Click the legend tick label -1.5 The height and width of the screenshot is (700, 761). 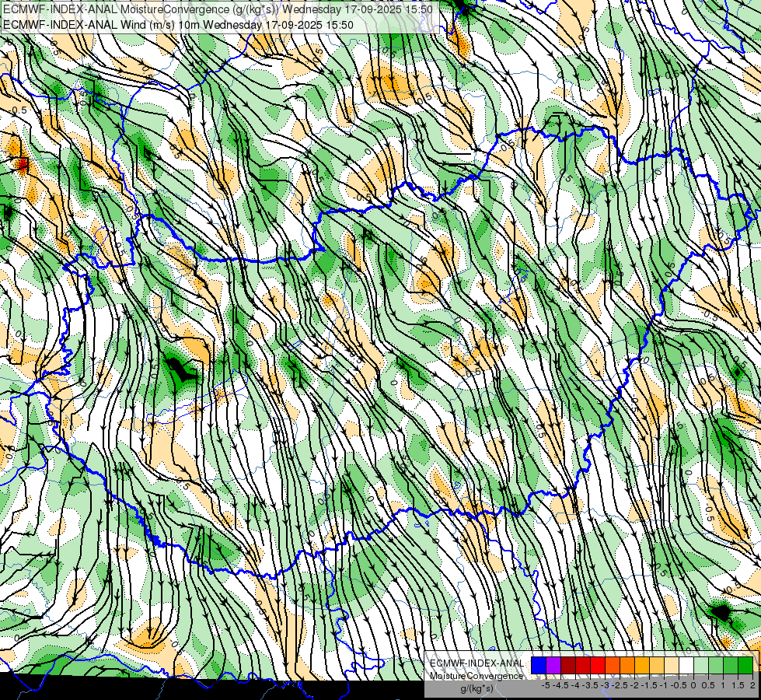[x=650, y=685]
